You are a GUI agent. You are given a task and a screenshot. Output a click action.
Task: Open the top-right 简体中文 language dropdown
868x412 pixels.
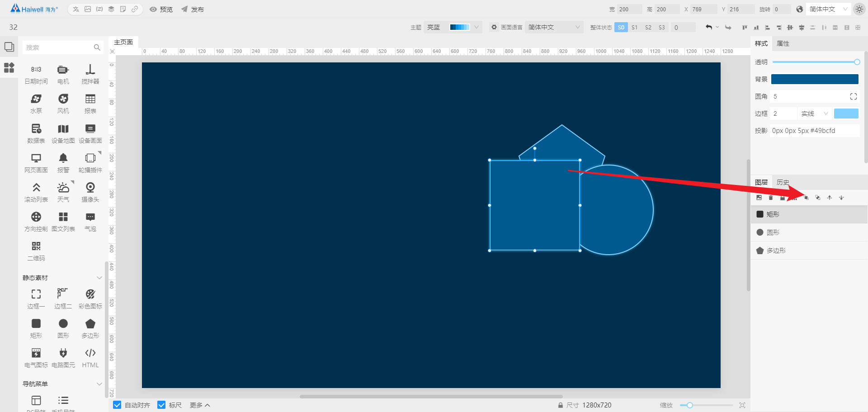(x=828, y=9)
